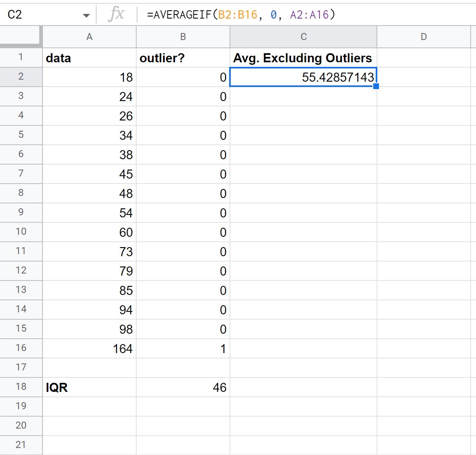Select column C header
Viewport: 476px width, 455px height.
[x=303, y=37]
